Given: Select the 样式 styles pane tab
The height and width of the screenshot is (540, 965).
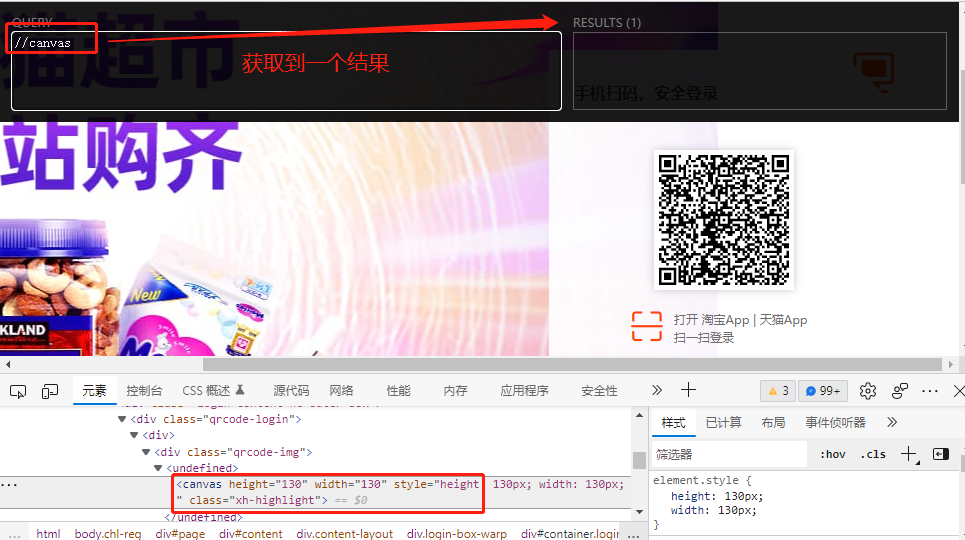Looking at the screenshot, I should point(673,423).
